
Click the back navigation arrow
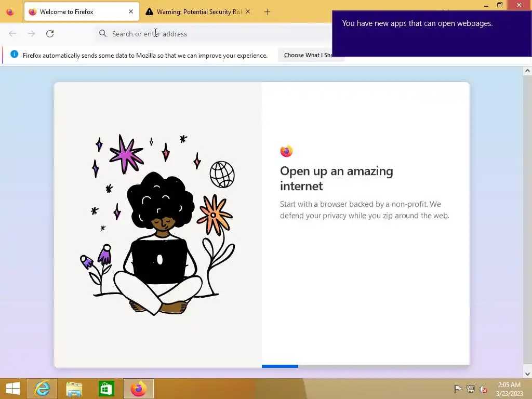pyautogui.click(x=12, y=34)
